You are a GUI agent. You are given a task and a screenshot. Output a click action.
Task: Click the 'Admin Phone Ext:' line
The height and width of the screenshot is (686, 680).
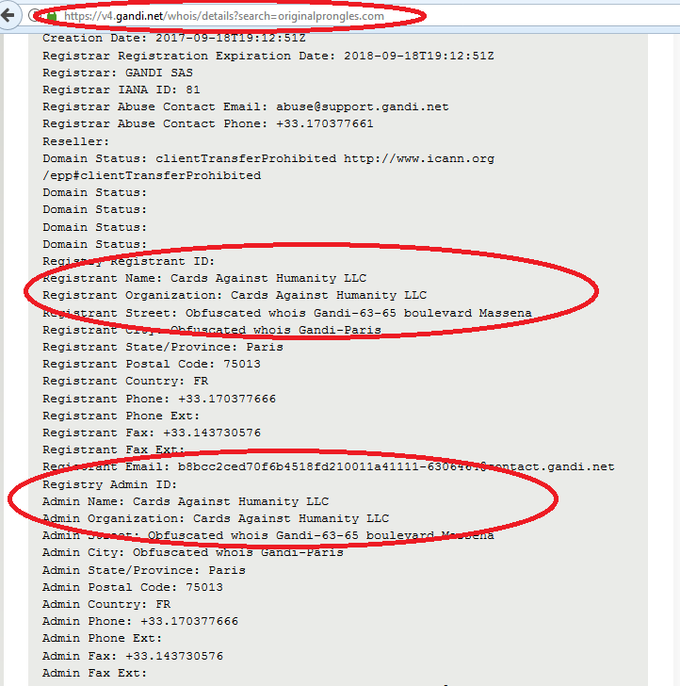click(102, 638)
